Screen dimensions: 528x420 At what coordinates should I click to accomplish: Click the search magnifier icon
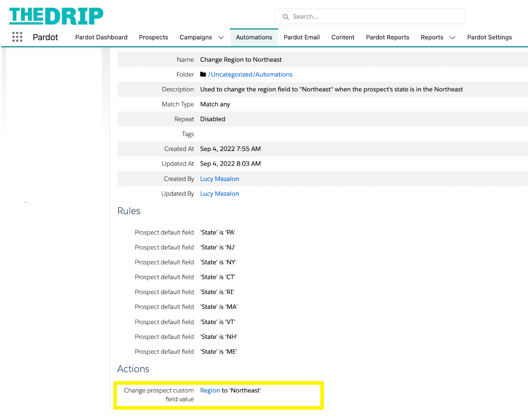point(286,17)
